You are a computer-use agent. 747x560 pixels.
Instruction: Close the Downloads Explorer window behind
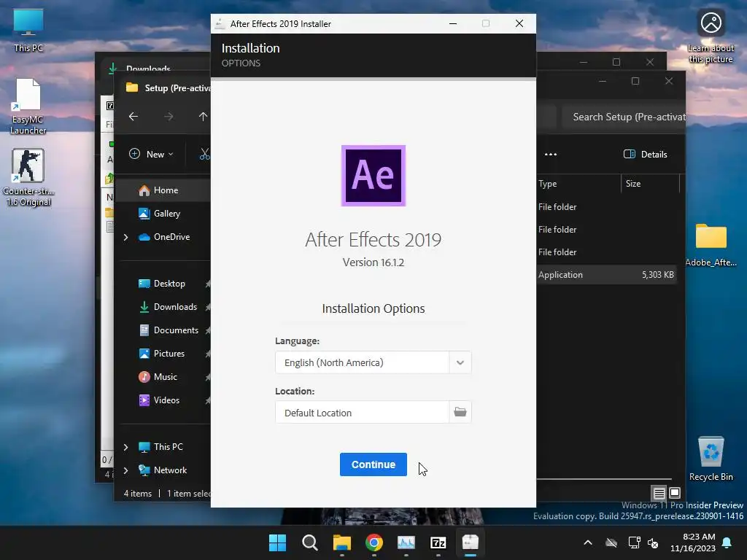[x=650, y=62]
